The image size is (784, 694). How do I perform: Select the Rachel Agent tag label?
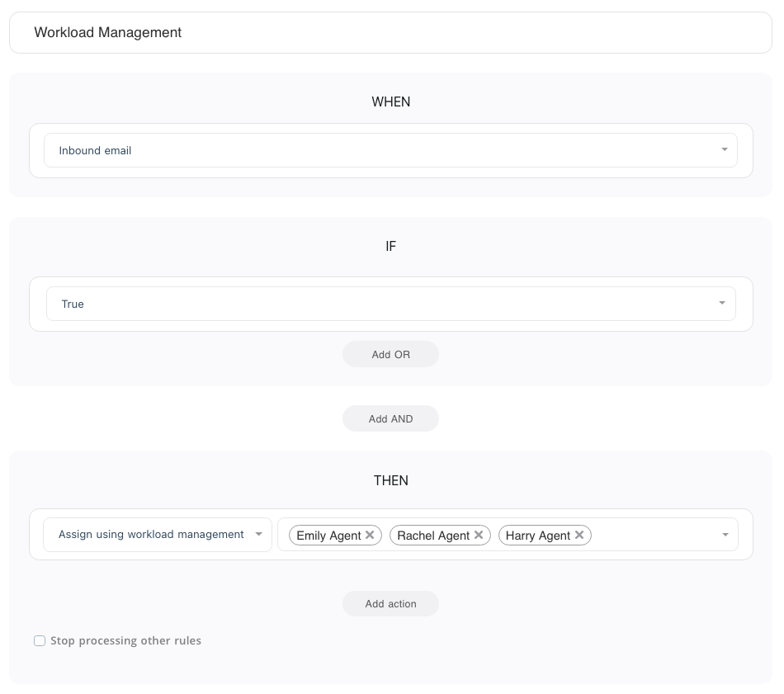[433, 536]
